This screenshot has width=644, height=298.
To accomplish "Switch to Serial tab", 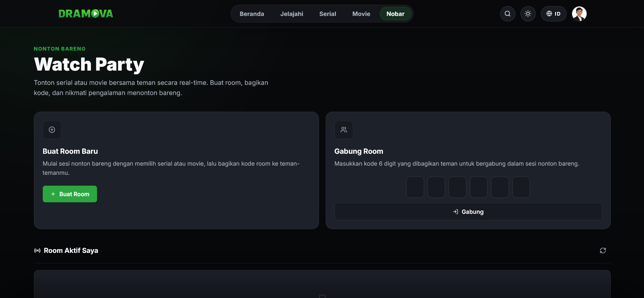I will tap(328, 14).
